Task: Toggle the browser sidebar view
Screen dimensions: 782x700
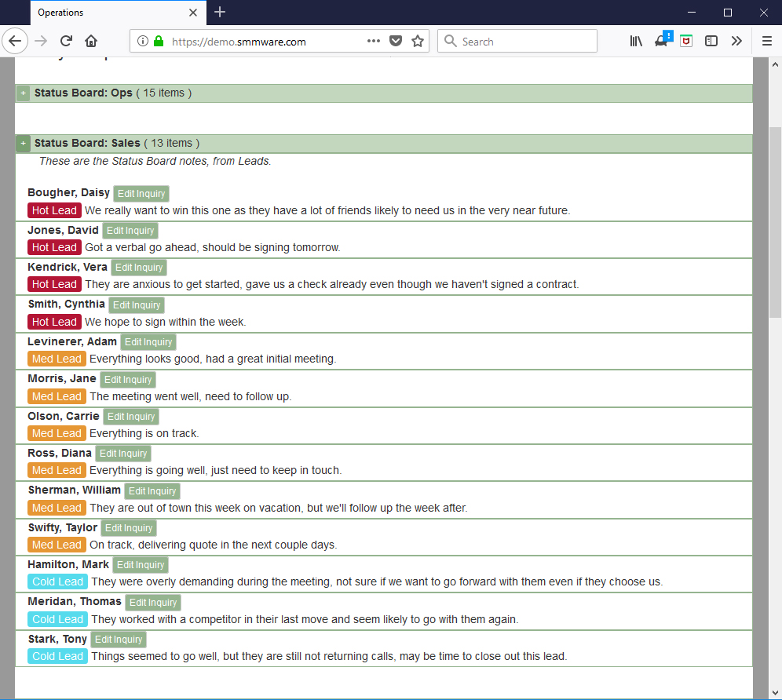Action: coord(711,41)
